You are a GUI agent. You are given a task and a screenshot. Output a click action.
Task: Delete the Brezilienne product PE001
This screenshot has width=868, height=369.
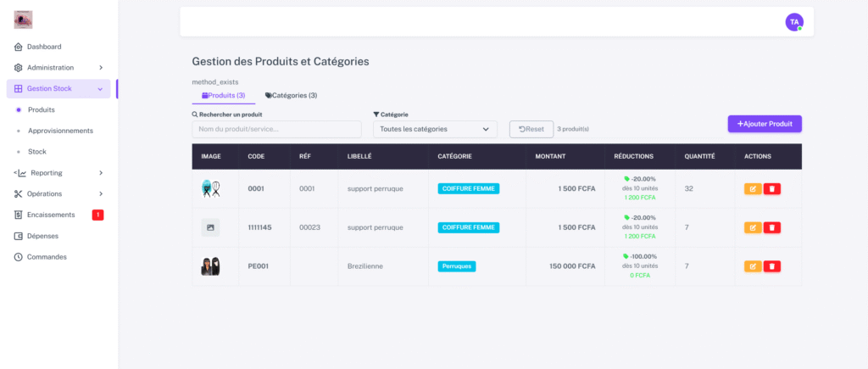coord(771,266)
